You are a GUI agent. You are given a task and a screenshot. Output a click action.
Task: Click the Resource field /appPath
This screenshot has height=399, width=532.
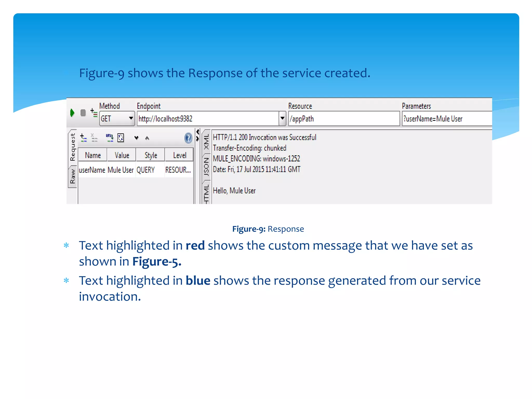pyautogui.click(x=344, y=119)
